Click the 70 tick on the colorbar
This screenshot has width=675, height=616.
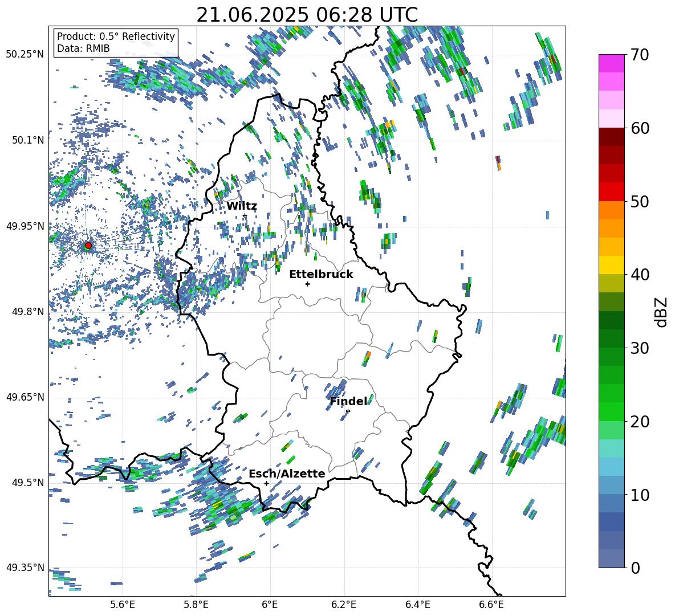(x=639, y=55)
